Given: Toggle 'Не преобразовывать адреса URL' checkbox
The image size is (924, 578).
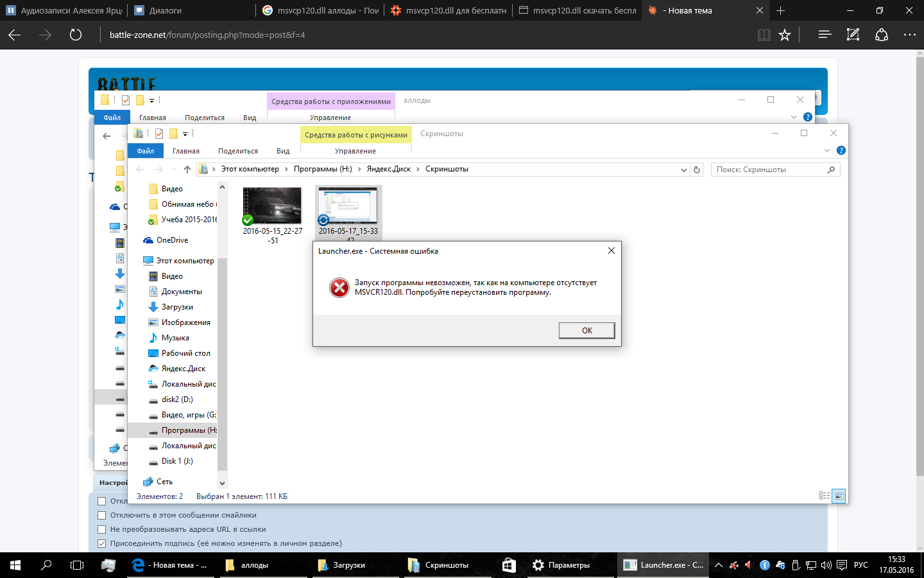Looking at the screenshot, I should [x=101, y=529].
